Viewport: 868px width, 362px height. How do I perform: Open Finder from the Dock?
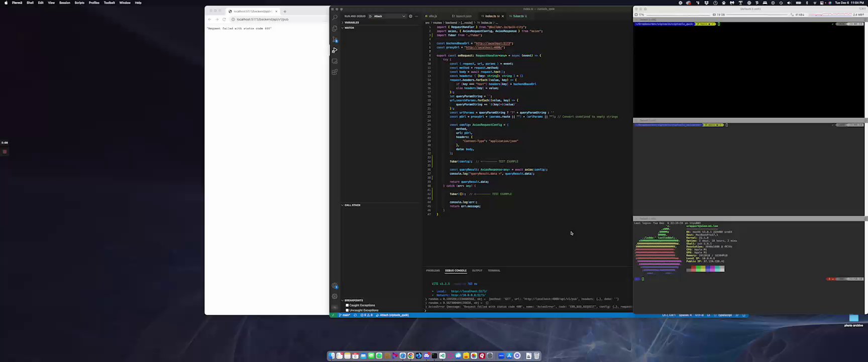pyautogui.click(x=332, y=356)
